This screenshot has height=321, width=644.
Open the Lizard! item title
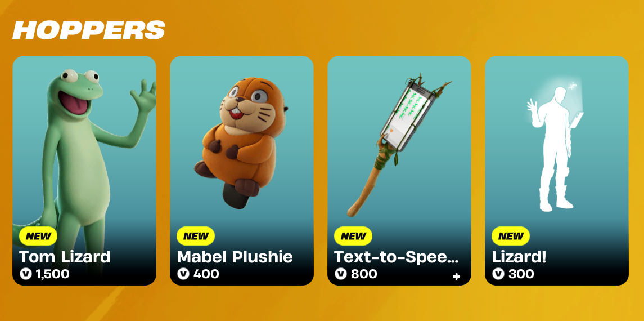519,257
